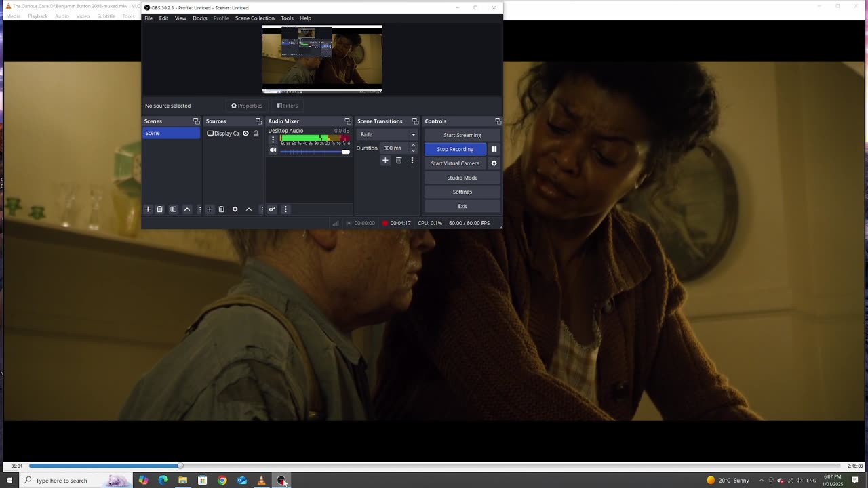
Task: Open Virtual Camera configuration gear icon
Action: click(494, 163)
